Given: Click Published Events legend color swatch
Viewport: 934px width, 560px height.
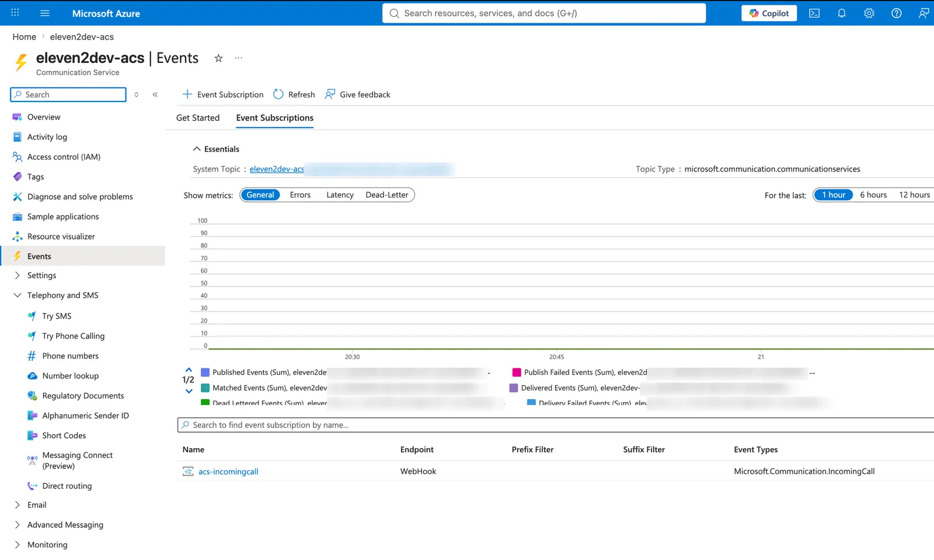Looking at the screenshot, I should tap(205, 372).
